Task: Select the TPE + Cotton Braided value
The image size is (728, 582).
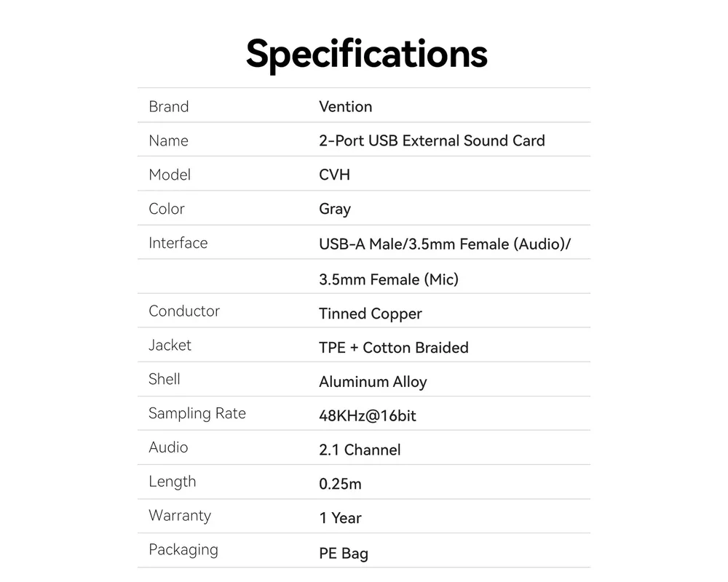Action: point(394,348)
